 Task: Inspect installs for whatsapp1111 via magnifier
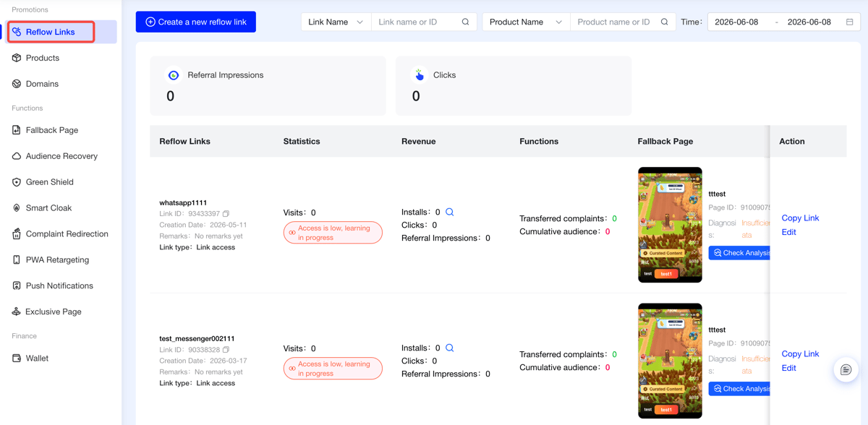click(x=450, y=212)
